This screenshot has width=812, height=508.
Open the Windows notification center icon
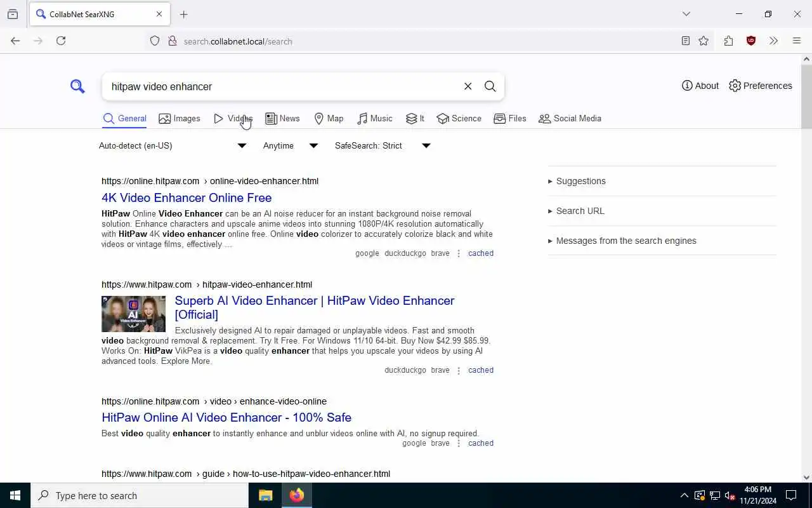point(791,495)
